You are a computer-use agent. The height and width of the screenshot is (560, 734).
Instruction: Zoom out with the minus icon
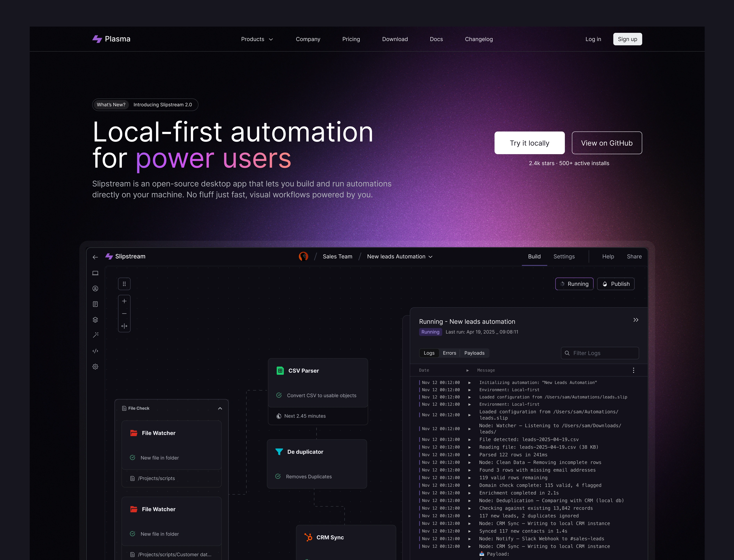[x=124, y=314]
